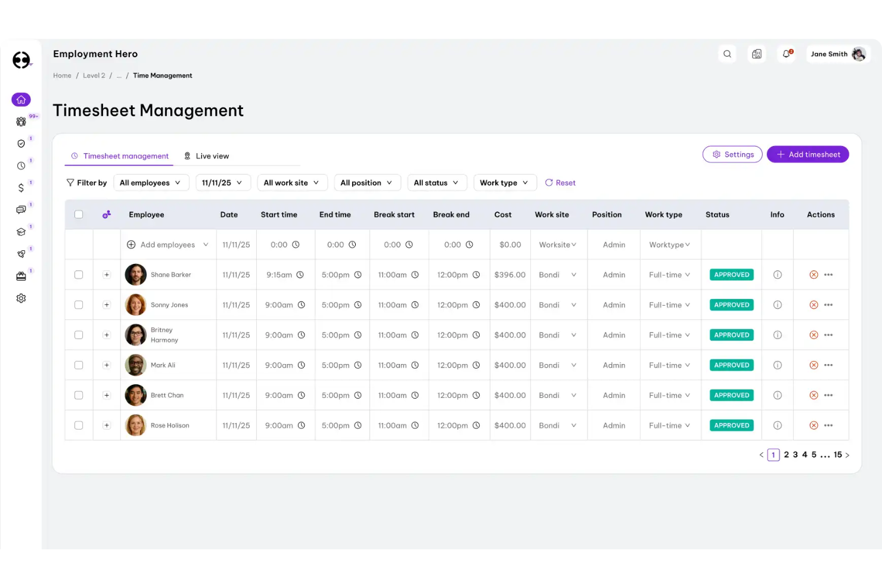This screenshot has width=882, height=588.
Task: Open the 11/11/25 date filter dropdown
Action: coord(222,183)
